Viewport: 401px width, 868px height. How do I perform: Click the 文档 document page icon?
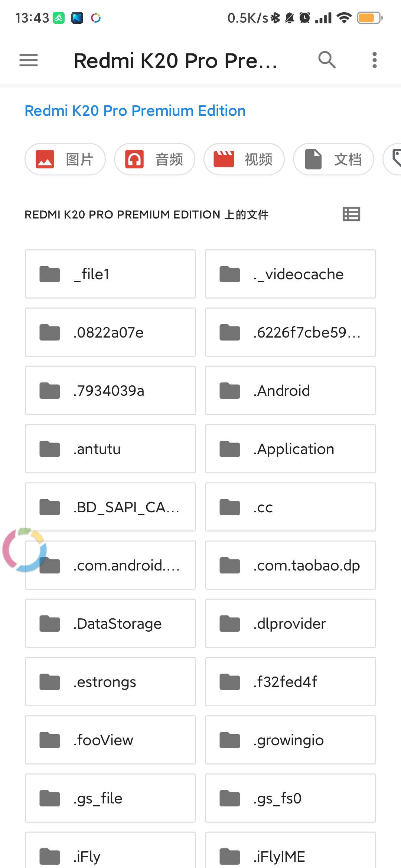click(x=314, y=159)
